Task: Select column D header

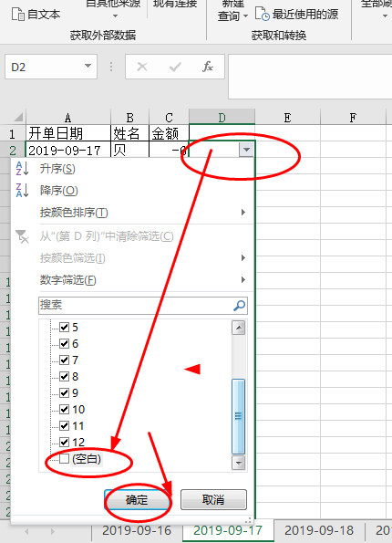Action: tap(222, 118)
